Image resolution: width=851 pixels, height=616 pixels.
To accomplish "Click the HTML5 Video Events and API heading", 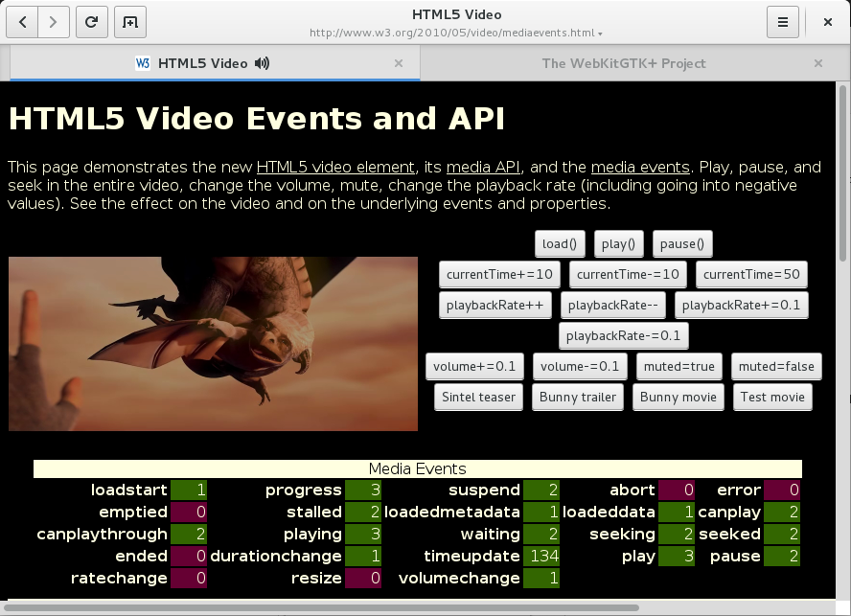I will (257, 119).
